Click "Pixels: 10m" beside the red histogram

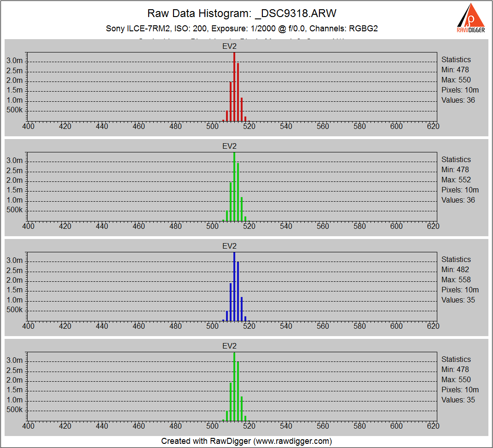pos(460,90)
